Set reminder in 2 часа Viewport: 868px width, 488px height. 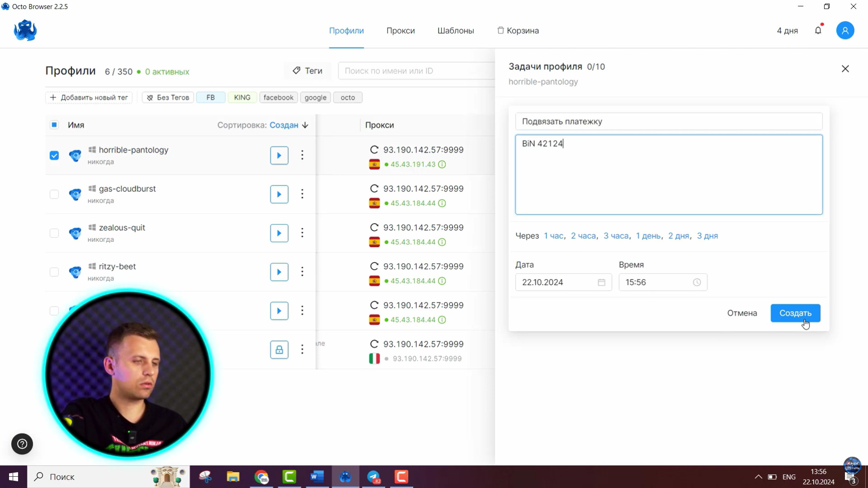(583, 236)
